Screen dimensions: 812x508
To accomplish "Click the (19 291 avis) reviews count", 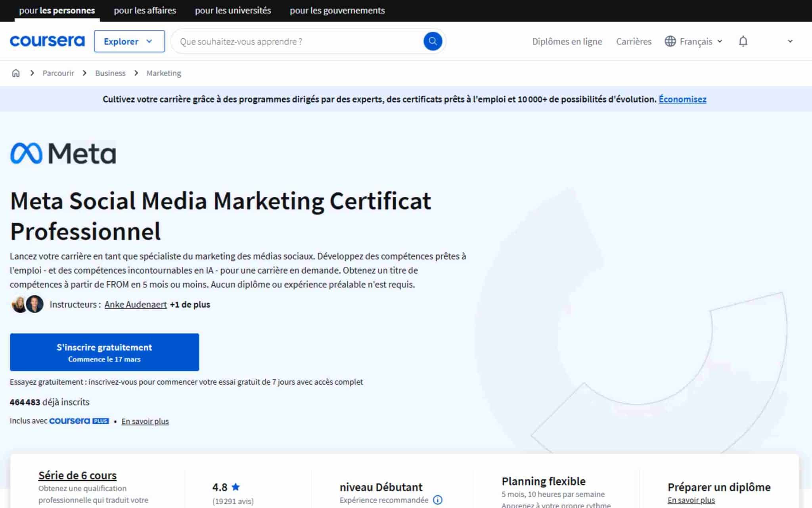I will tap(233, 501).
